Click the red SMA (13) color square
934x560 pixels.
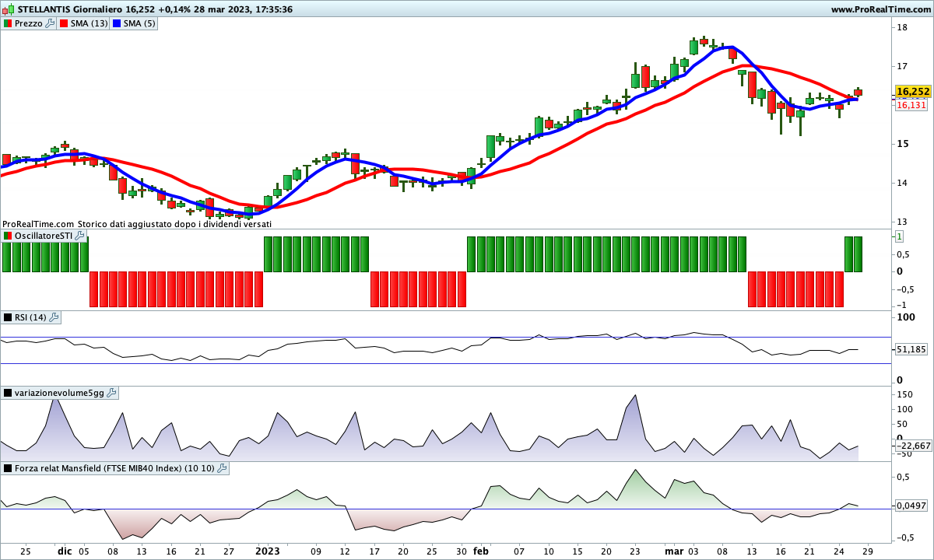click(64, 23)
